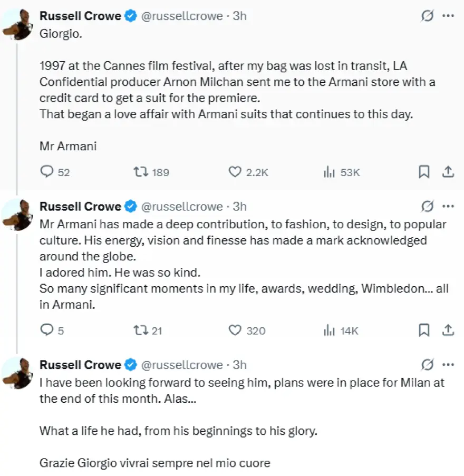The width and height of the screenshot is (464, 476).
Task: Open the profile avatar on third tweet
Action: (x=17, y=373)
